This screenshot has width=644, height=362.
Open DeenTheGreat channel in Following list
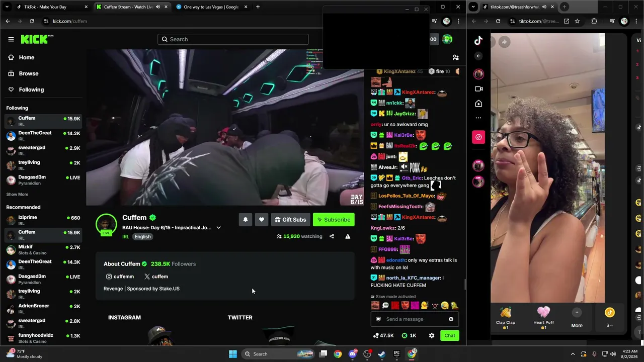[x=43, y=136]
